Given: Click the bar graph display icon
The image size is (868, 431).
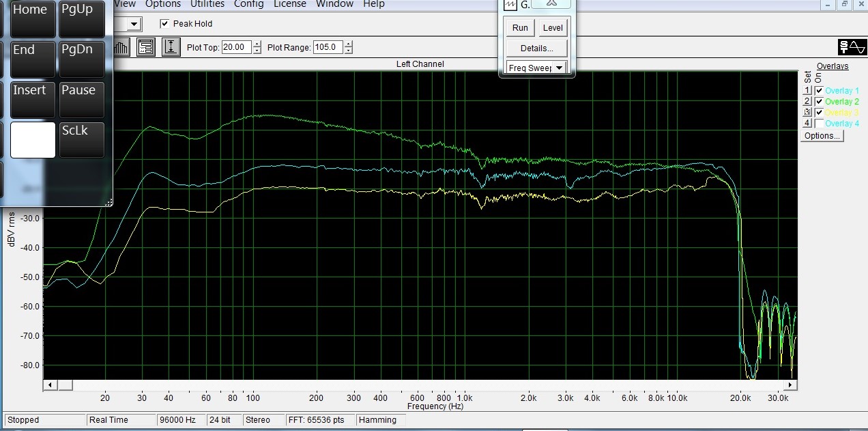Looking at the screenshot, I should pyautogui.click(x=121, y=47).
